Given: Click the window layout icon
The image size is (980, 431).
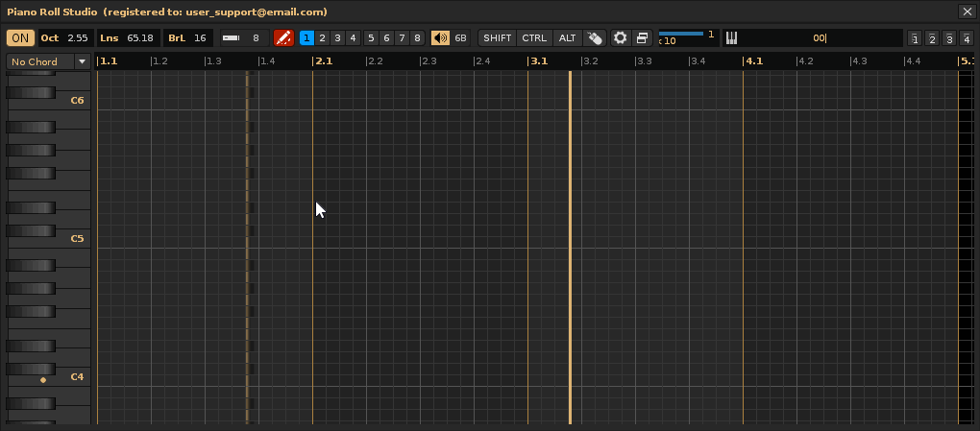Looking at the screenshot, I should pyautogui.click(x=643, y=38).
